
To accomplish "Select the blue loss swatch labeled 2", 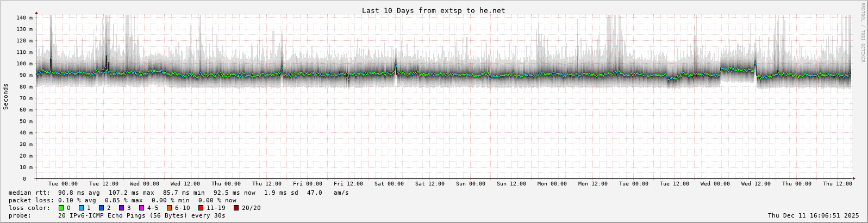I will pyautogui.click(x=101, y=208).
